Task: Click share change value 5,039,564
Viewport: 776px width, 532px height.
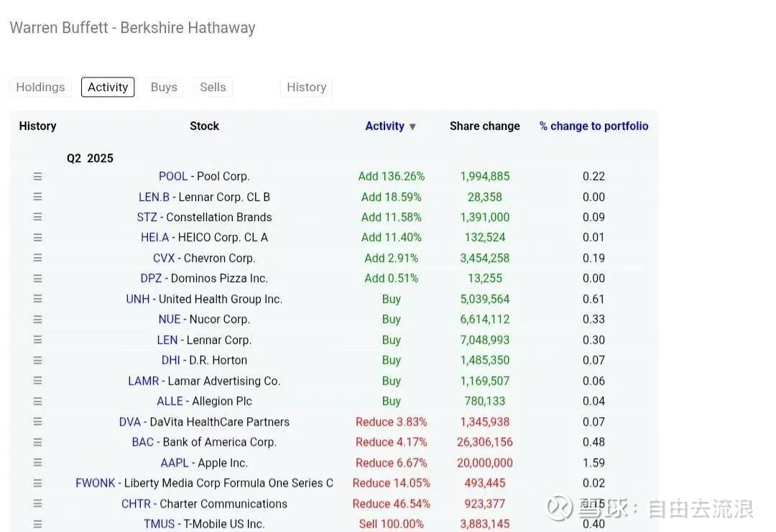Action: click(485, 299)
